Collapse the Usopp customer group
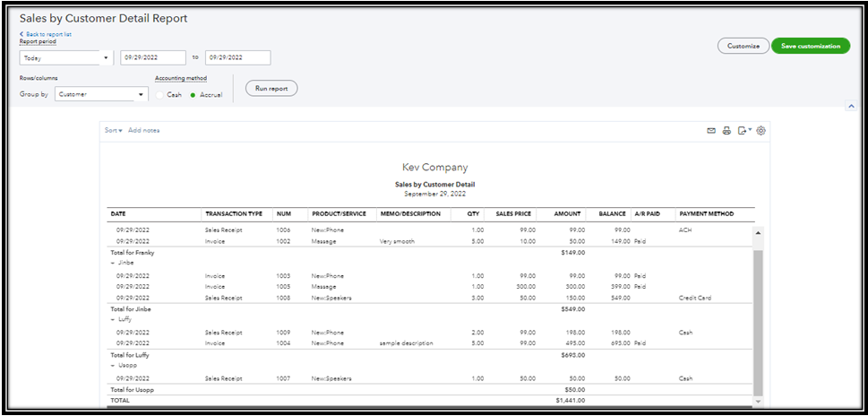 [x=113, y=366]
